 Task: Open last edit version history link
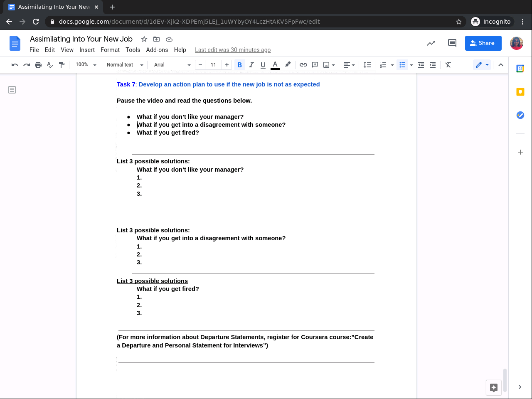click(233, 50)
